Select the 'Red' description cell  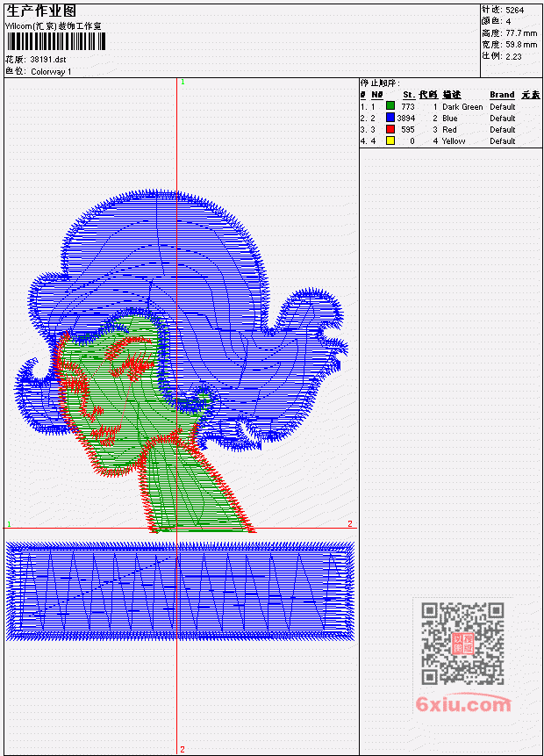tap(449, 130)
